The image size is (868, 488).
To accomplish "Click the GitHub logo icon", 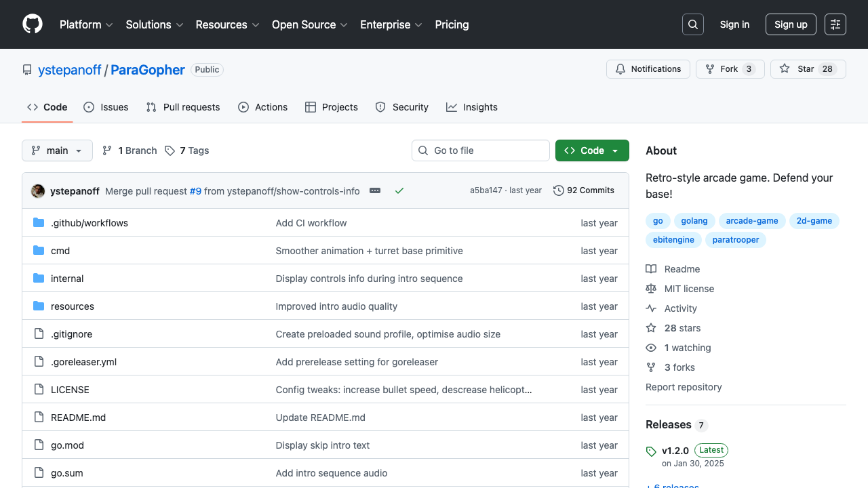I will [32, 24].
